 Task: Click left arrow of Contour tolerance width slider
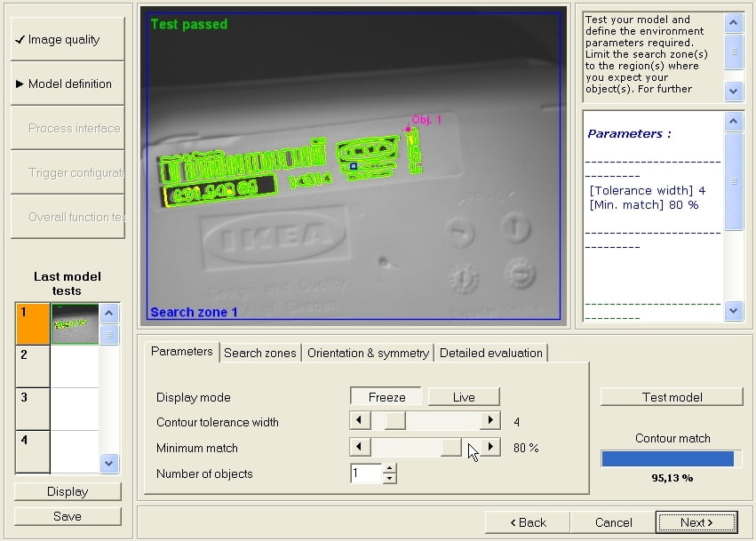[x=360, y=421]
